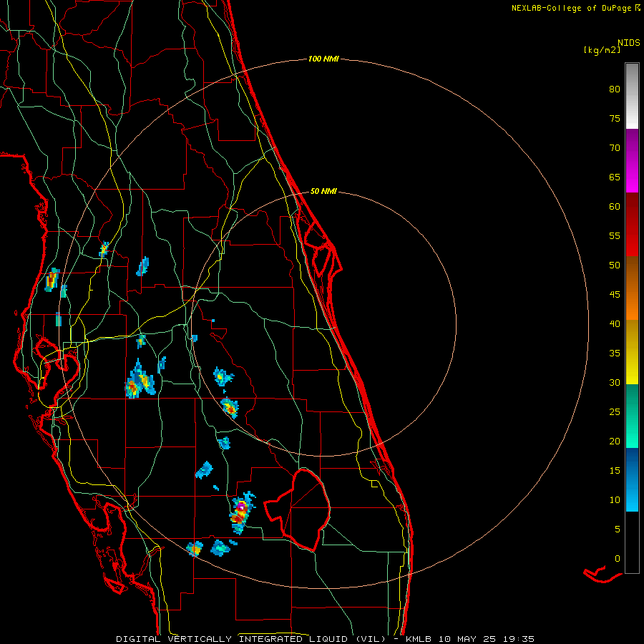Click inside the Lake Okeechobee outline
This screenshot has width=644, height=644.
click(x=306, y=509)
